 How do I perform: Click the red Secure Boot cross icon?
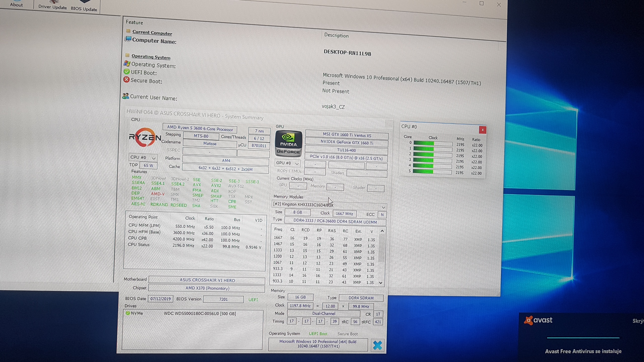click(x=126, y=80)
